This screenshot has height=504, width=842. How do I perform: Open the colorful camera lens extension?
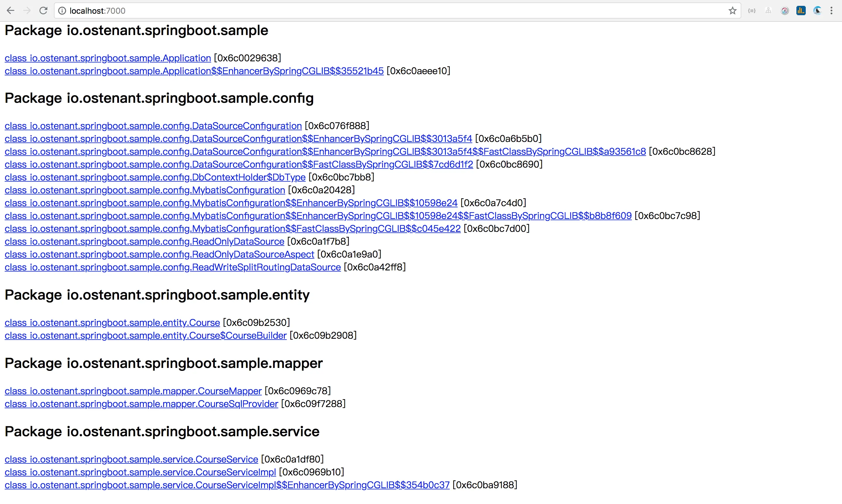(x=785, y=11)
